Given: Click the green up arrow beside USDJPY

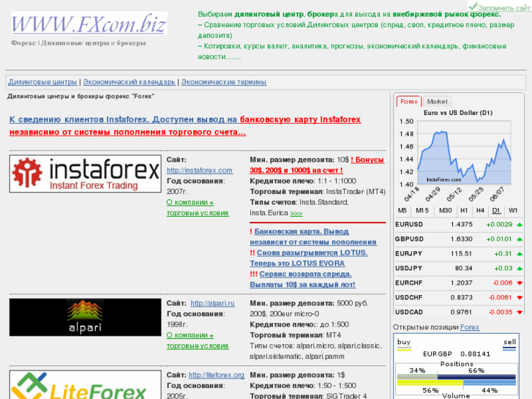Looking at the screenshot, I should [520, 269].
